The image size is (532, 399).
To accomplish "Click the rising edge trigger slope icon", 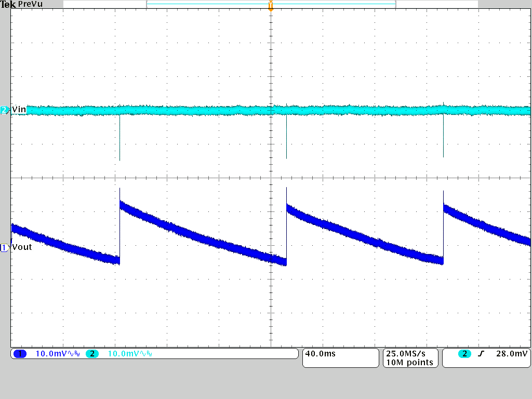I will coord(481,353).
